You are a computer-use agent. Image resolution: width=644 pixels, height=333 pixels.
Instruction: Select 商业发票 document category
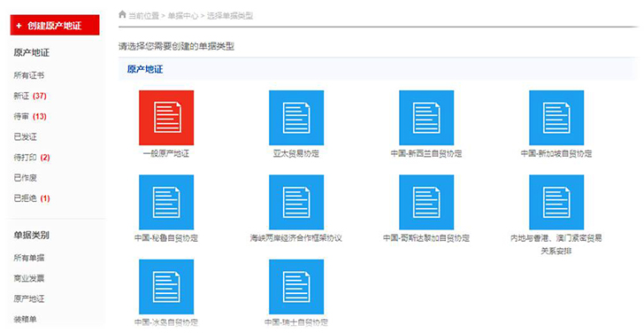click(x=28, y=278)
